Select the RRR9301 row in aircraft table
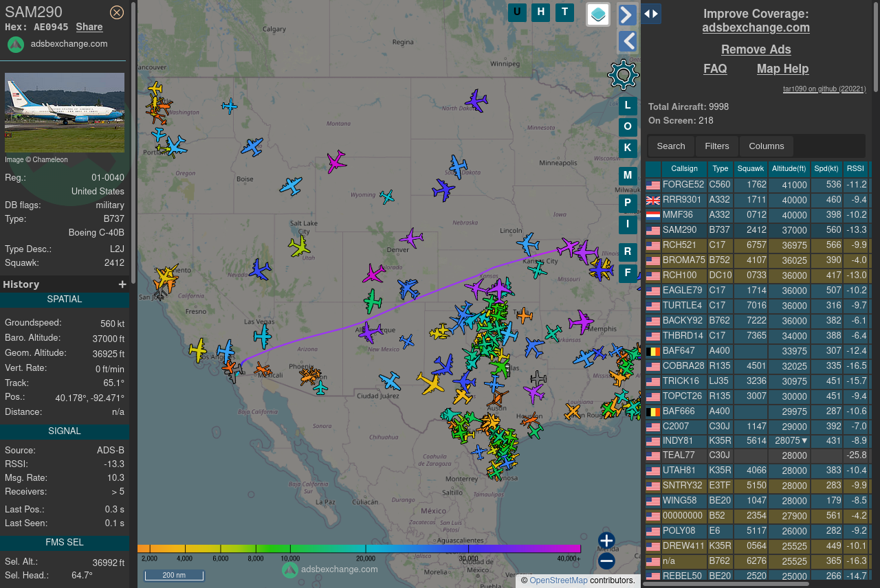This screenshot has height=588, width=880. pos(758,200)
